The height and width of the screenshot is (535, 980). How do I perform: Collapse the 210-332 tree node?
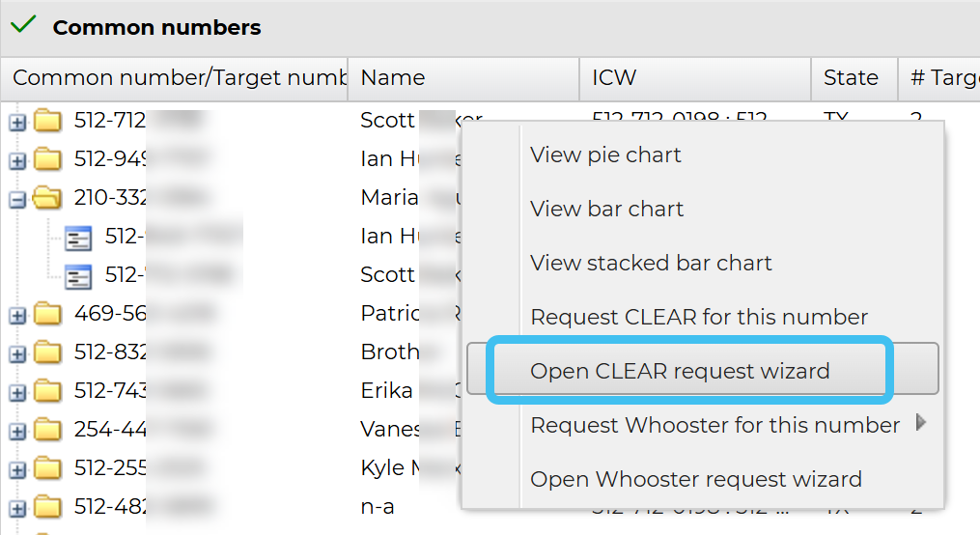coord(17,199)
